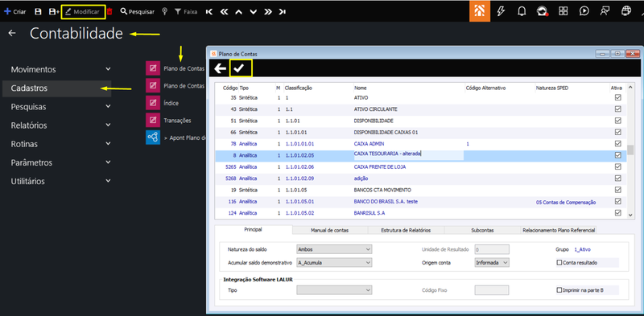Switch to Relacionamento Plano Referencial tab

pos(559,230)
